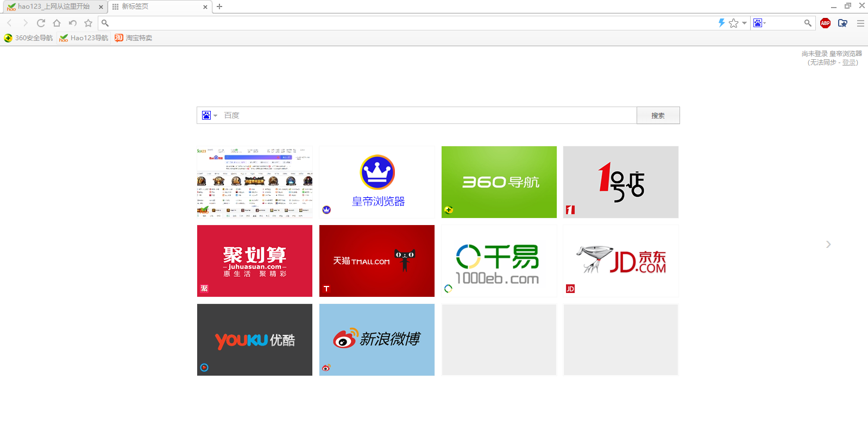This screenshot has height=436, width=868.
Task: Expand the arrow beside the address bar star
Action: 744,23
